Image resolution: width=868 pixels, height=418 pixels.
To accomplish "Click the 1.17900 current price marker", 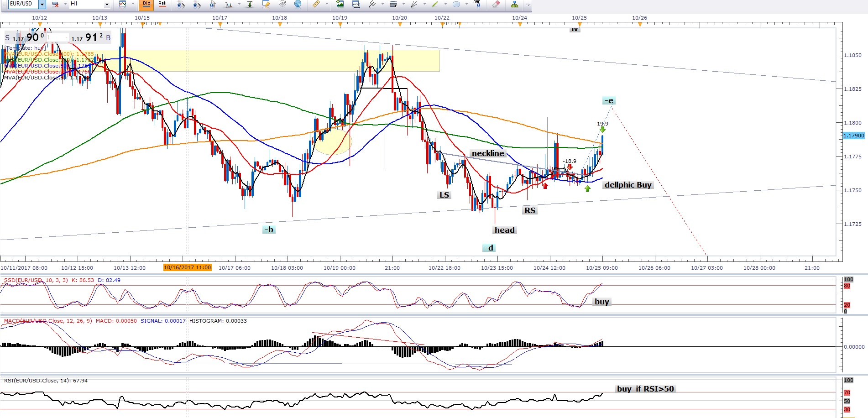I will coord(853,136).
